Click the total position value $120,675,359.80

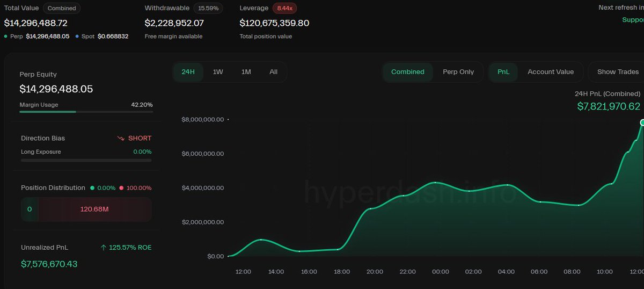(274, 23)
